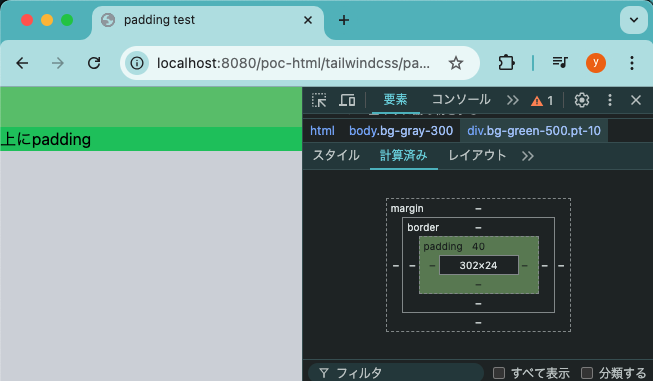Open the media control playlist icon
Screen dimensions: 653x381
pos(560,62)
